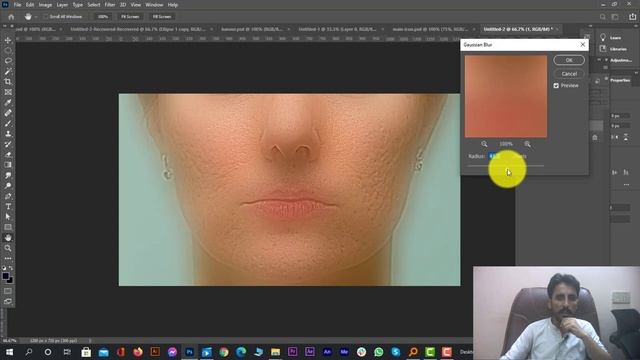Select the Eraser tool
This screenshot has width=640, height=360.
(x=8, y=155)
